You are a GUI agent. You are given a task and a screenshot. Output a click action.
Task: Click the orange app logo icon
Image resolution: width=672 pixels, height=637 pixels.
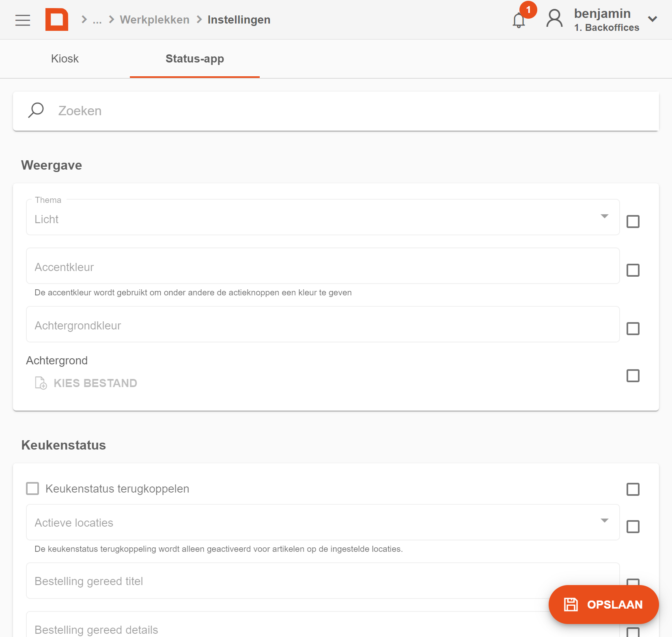57,19
